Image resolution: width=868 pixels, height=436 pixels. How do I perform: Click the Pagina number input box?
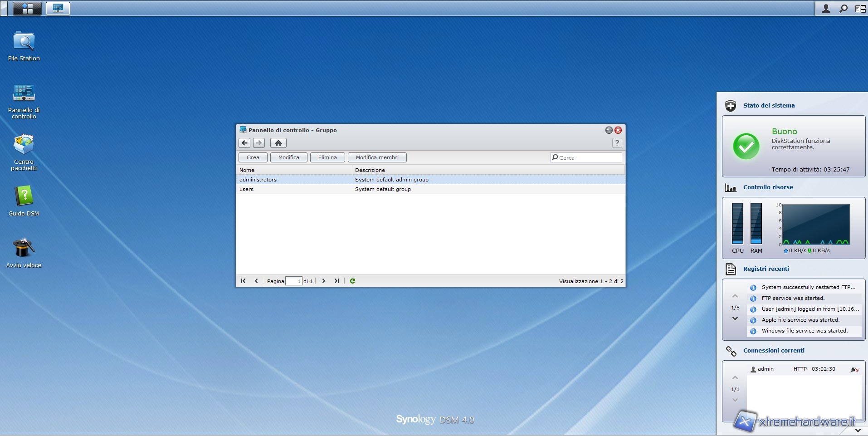point(294,281)
